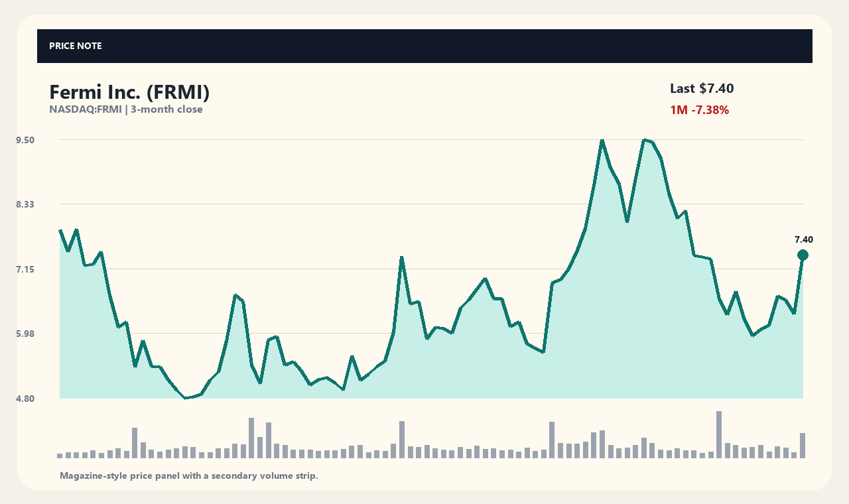Click the 1M -7.38% change figure
Screen dimensions: 849x504
pyautogui.click(x=700, y=110)
